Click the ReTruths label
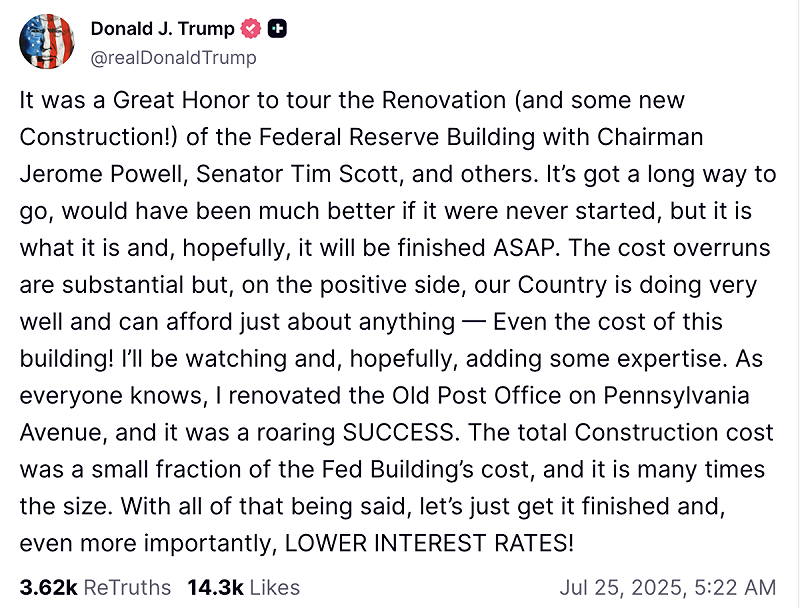 coord(127,588)
